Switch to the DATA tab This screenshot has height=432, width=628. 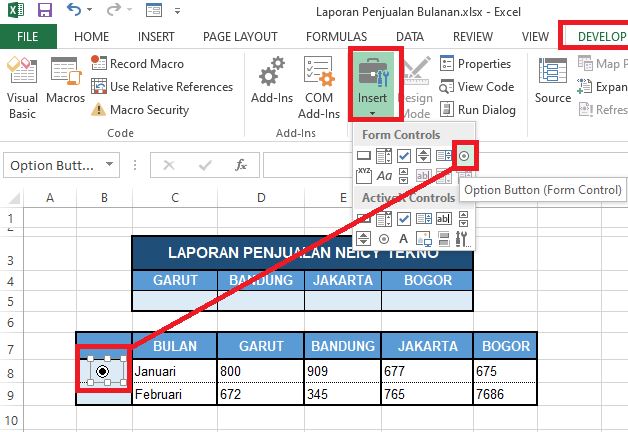click(410, 36)
